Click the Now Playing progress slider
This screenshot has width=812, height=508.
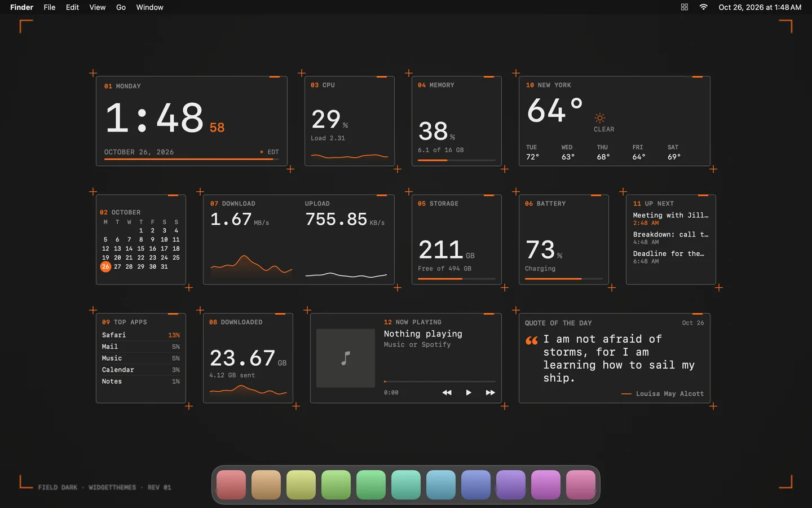[440, 382]
